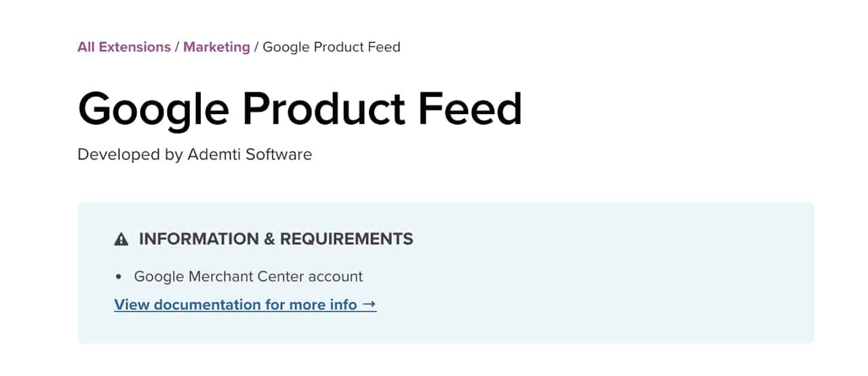Click the Google Merchant Center account requirement
Image resolution: width=868 pixels, height=376 pixels.
click(x=248, y=276)
